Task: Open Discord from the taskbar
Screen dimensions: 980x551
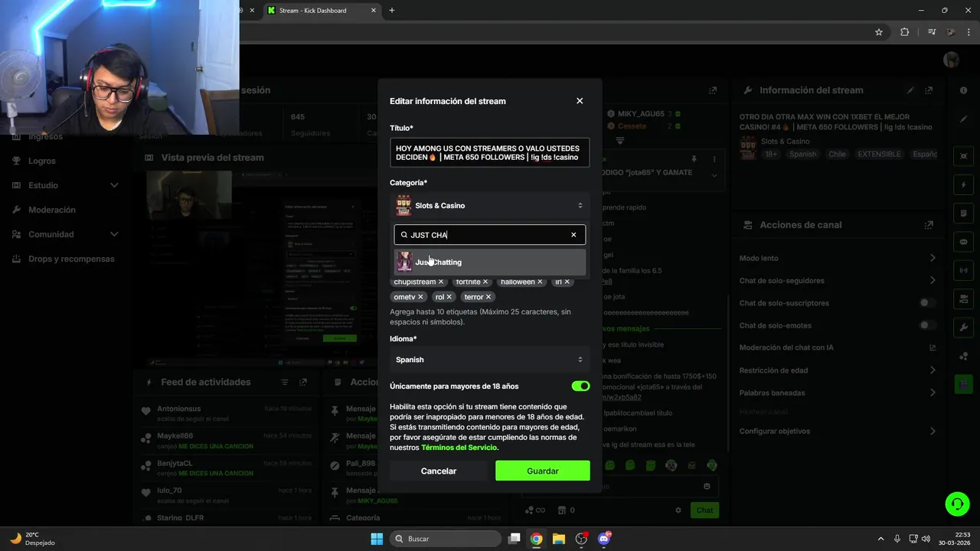Action: [x=603, y=539]
